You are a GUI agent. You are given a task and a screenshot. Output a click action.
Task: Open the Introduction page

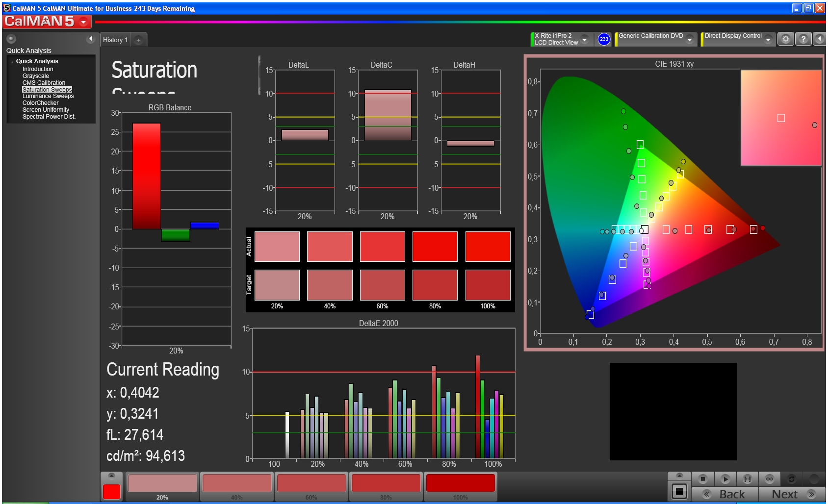(x=38, y=69)
